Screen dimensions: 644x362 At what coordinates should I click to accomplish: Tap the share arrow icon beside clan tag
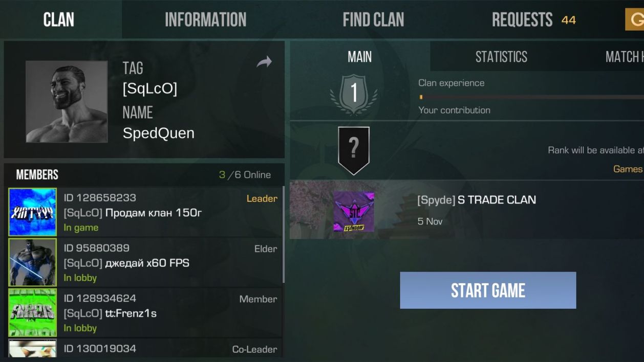click(x=264, y=62)
